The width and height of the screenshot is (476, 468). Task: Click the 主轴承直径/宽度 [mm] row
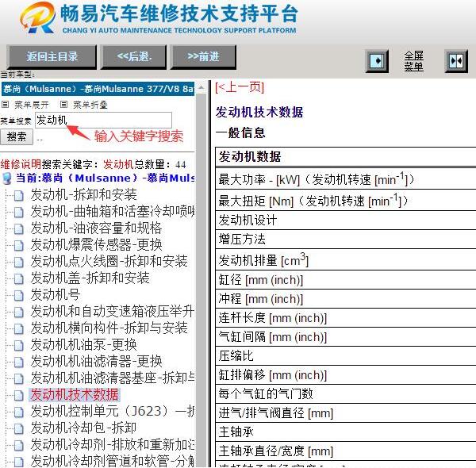point(345,451)
